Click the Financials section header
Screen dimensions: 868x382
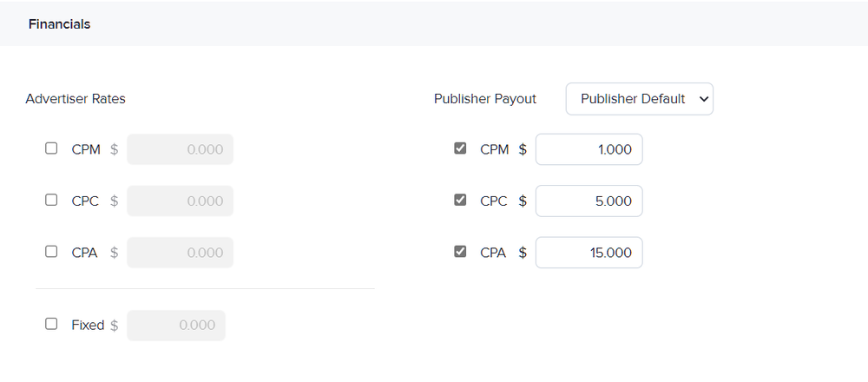click(x=59, y=24)
